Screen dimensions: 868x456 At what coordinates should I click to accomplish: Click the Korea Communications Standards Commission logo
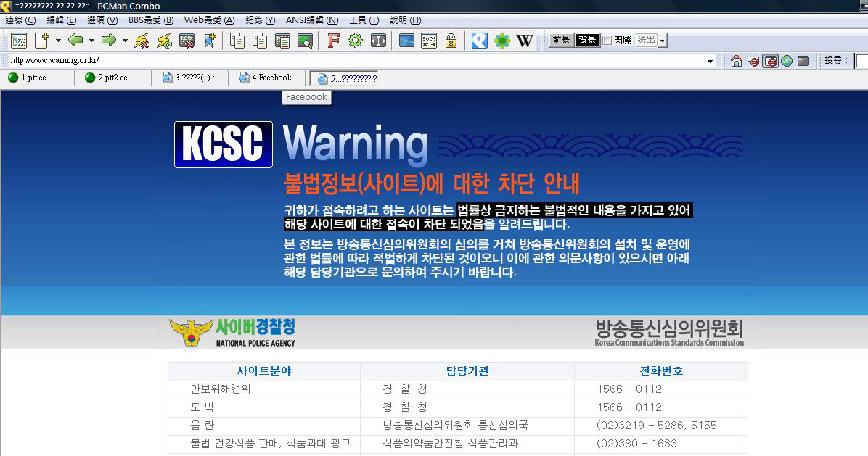[669, 333]
